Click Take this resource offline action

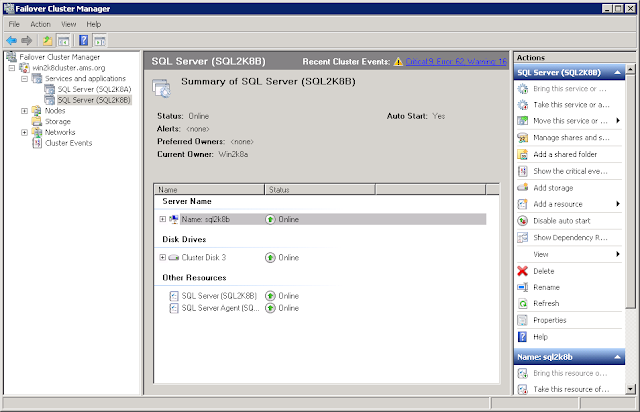[569, 389]
